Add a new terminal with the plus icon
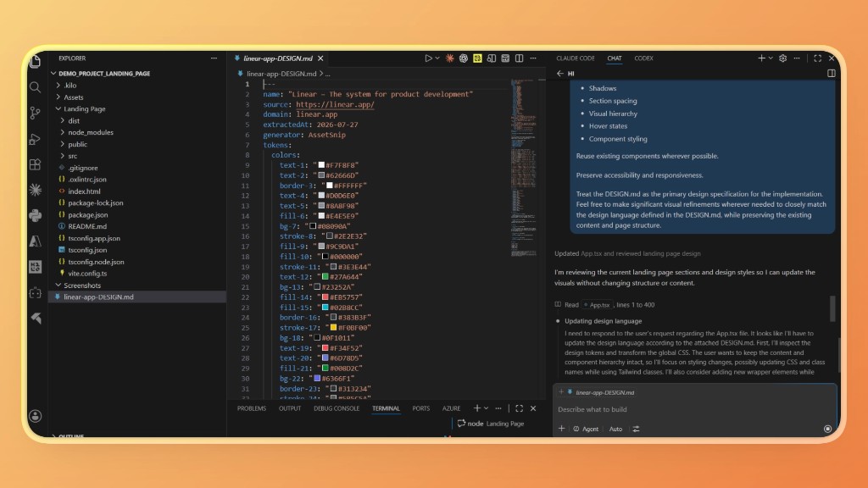The image size is (868, 488). coord(476,408)
